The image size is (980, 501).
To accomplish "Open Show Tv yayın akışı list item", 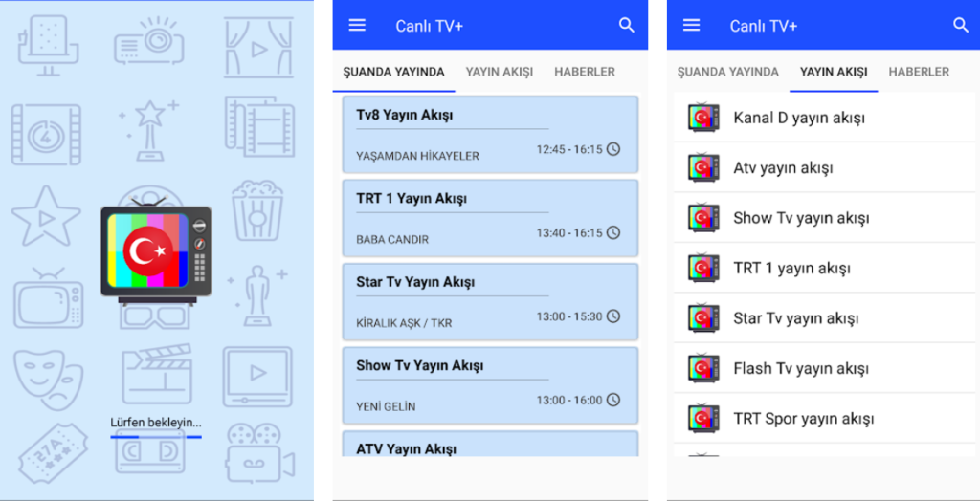I will pos(824,217).
